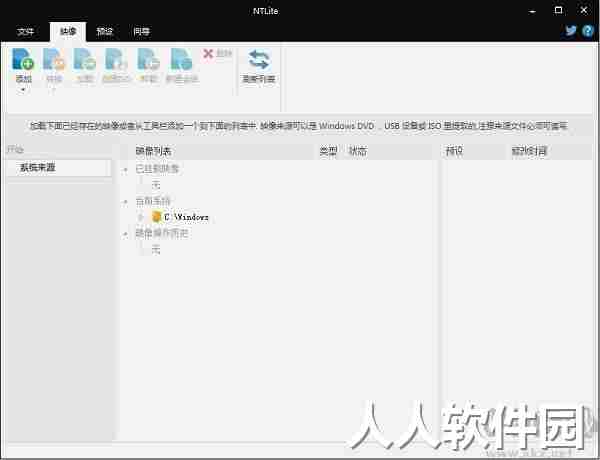Collapse the 当前系统 tree group
Image resolution: width=600 pixels, height=460 pixels.
(x=125, y=202)
